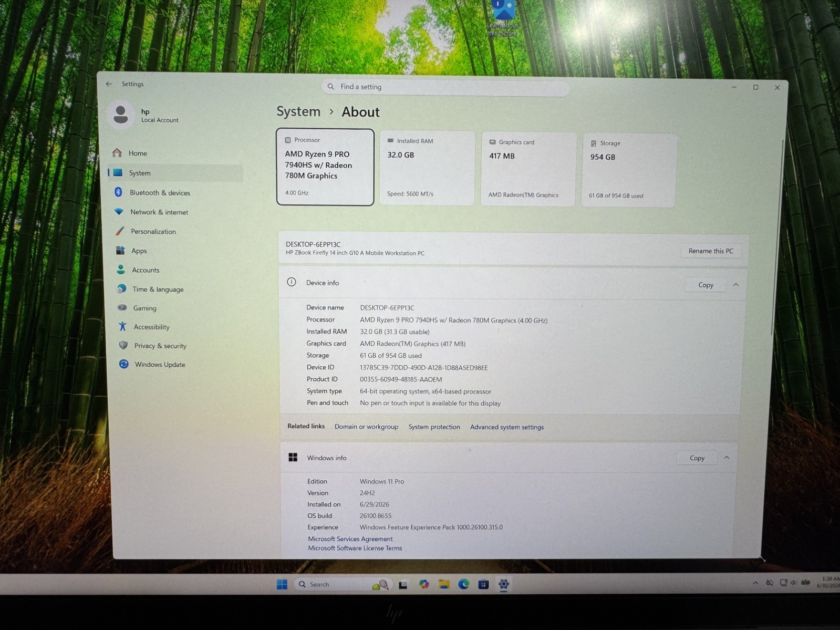The image size is (840, 630).
Task: Open Advanced system settings link
Action: point(507,427)
